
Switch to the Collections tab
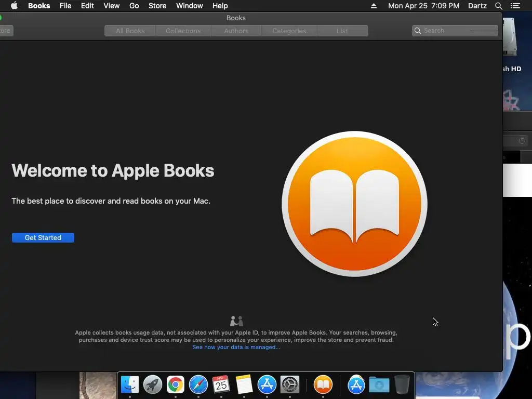click(183, 31)
